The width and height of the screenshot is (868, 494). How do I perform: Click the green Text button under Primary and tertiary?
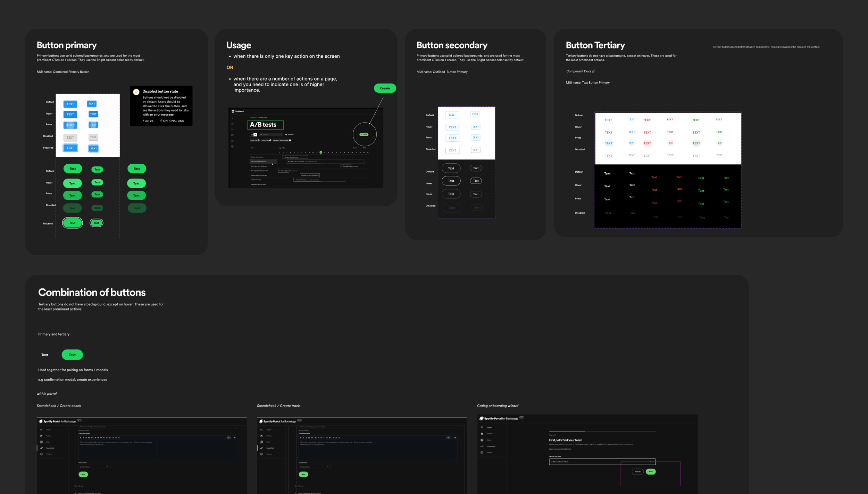(x=72, y=355)
